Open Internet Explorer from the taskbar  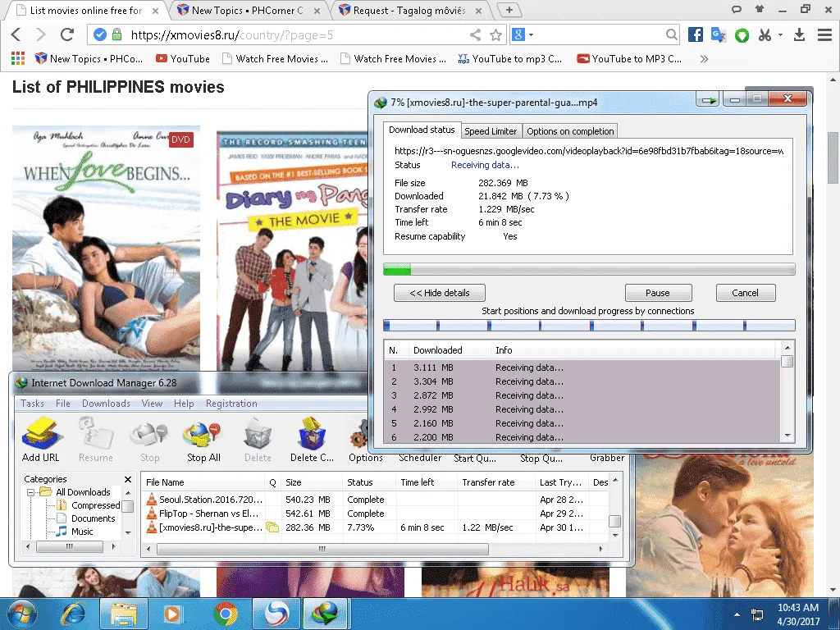[x=72, y=614]
